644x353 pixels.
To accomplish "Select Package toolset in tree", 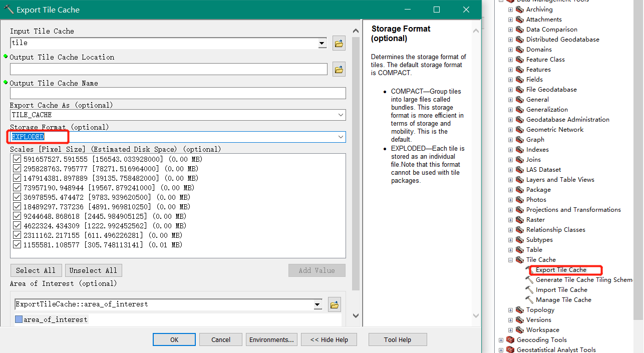I will coord(538,190).
